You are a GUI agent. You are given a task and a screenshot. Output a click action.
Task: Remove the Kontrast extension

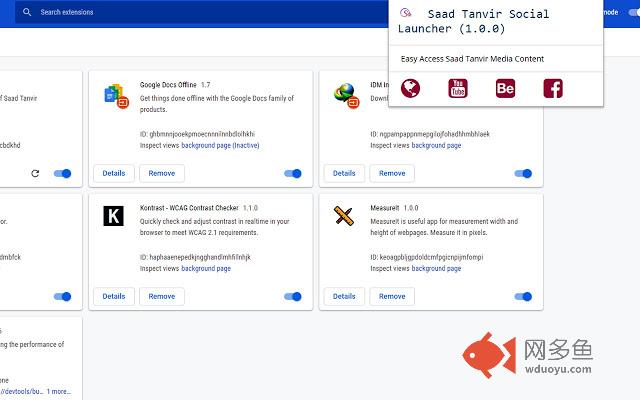click(162, 296)
